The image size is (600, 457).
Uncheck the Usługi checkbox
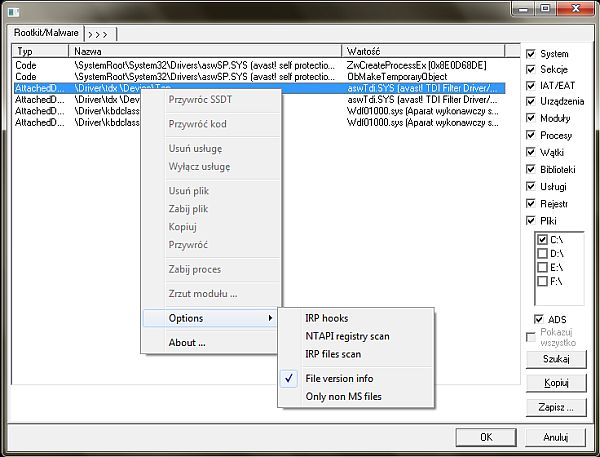(530, 186)
